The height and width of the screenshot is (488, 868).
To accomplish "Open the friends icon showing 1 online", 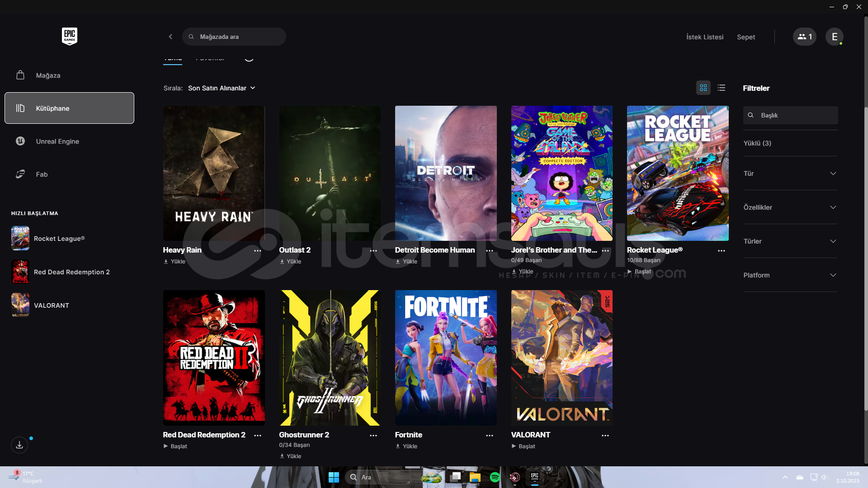I will coord(804,37).
